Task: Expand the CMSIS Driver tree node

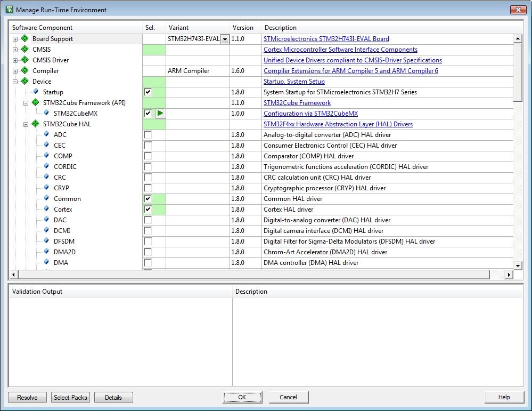Action: 15,60
